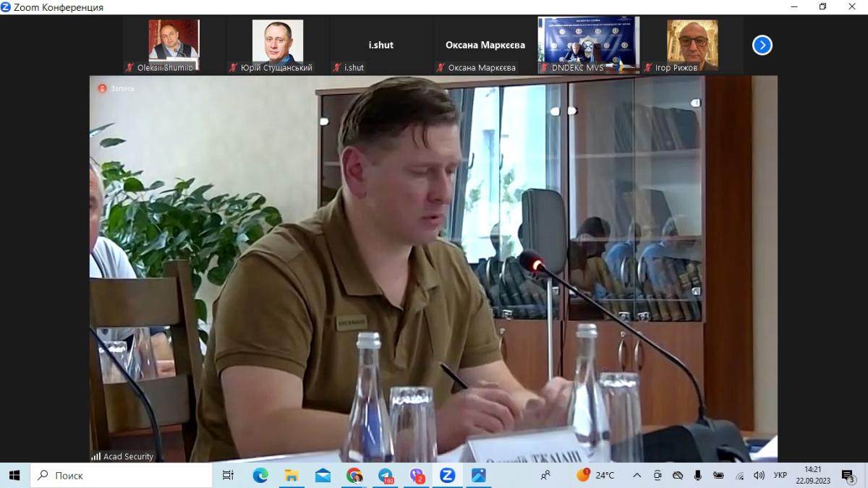Open Telegram from the taskbar
This screenshot has width=868, height=488.
point(386,475)
